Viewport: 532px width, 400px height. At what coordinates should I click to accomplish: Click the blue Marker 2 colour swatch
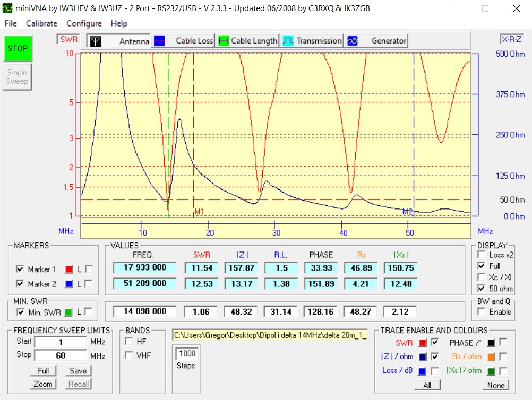68,284
